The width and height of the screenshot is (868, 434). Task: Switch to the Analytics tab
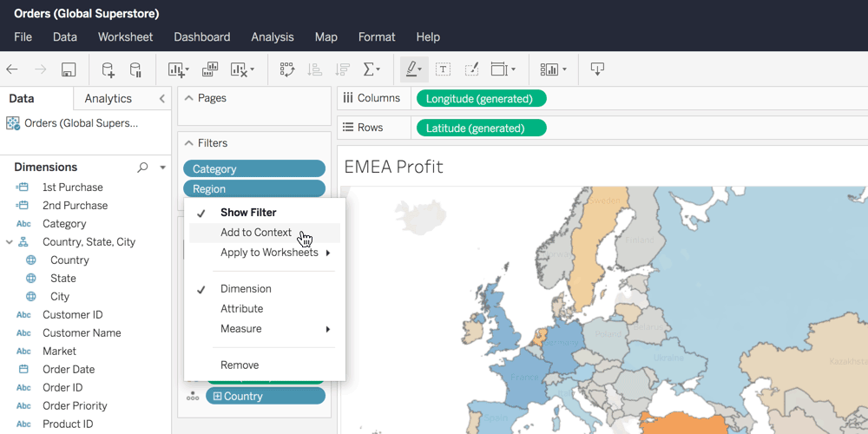coord(108,99)
